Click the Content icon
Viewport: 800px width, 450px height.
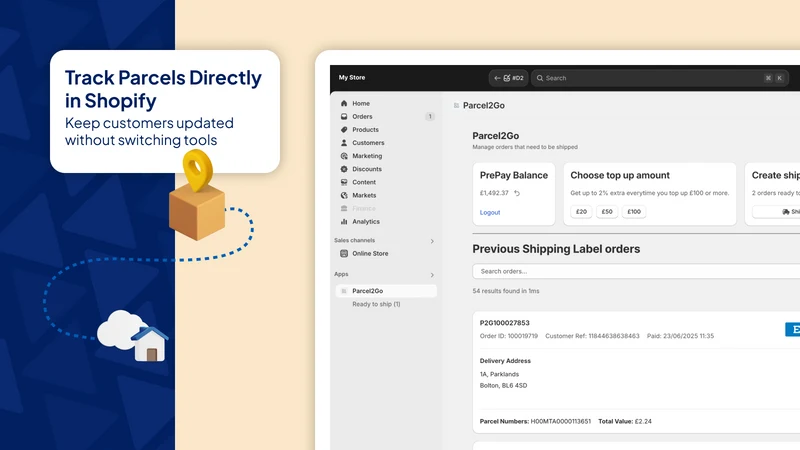[x=344, y=182]
